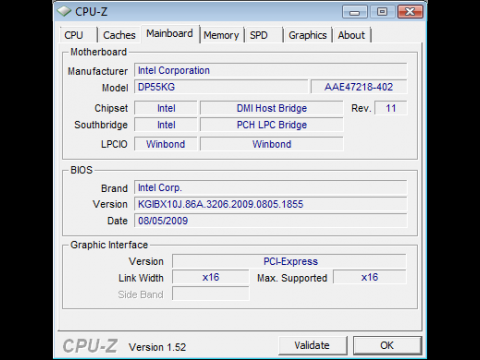
Task: Click the Southbridge vendor Intel field
Action: click(x=166, y=125)
